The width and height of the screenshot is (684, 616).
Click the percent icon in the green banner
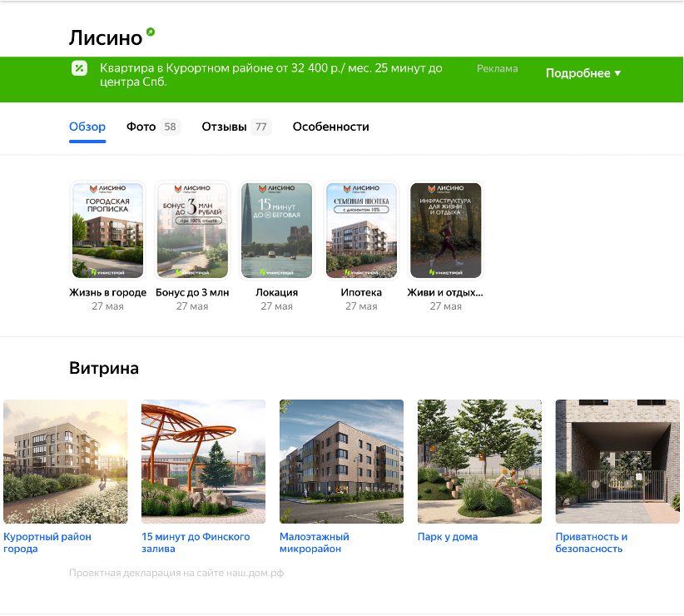pyautogui.click(x=79, y=69)
